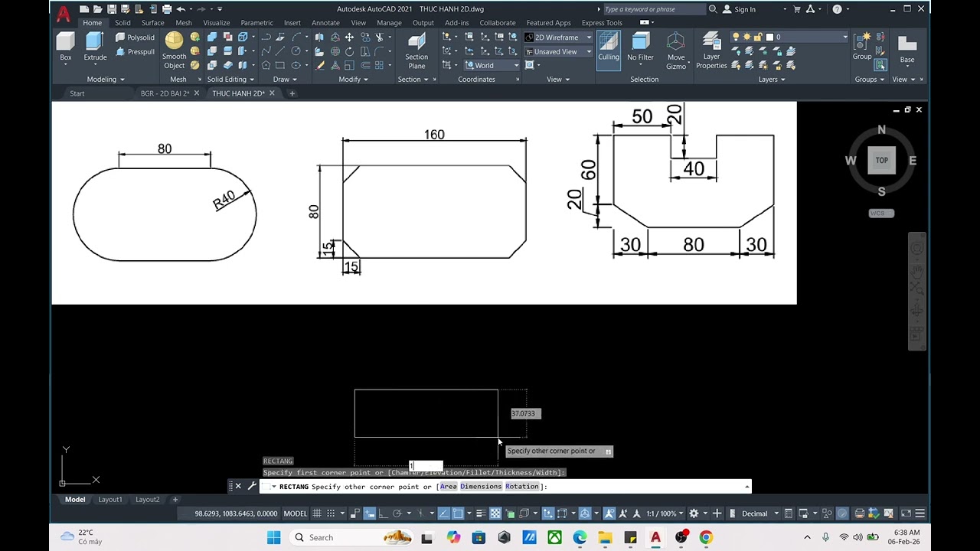Screen dimensions: 980x551
Task: Click the Customization menu icon in status bar
Action: point(920,514)
